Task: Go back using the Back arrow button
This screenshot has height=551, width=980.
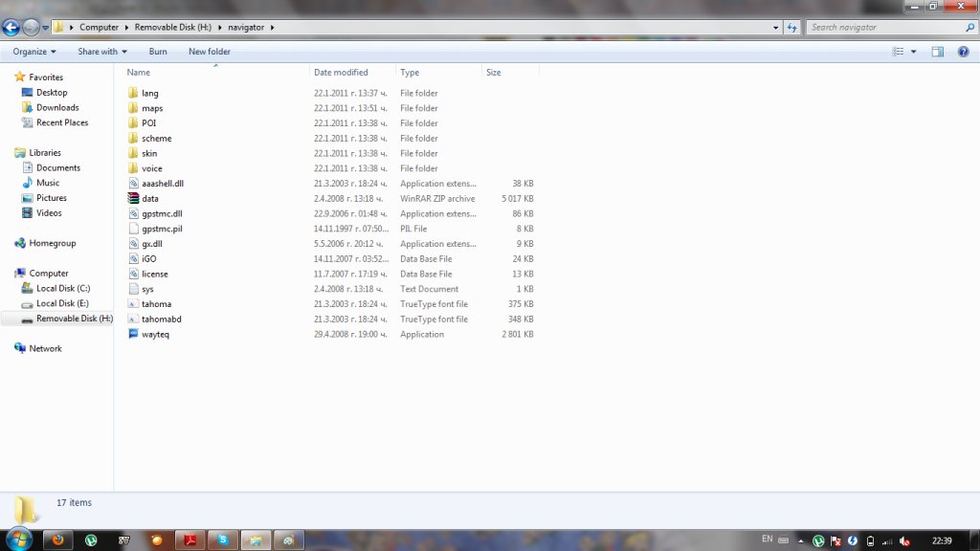Action: [x=11, y=28]
